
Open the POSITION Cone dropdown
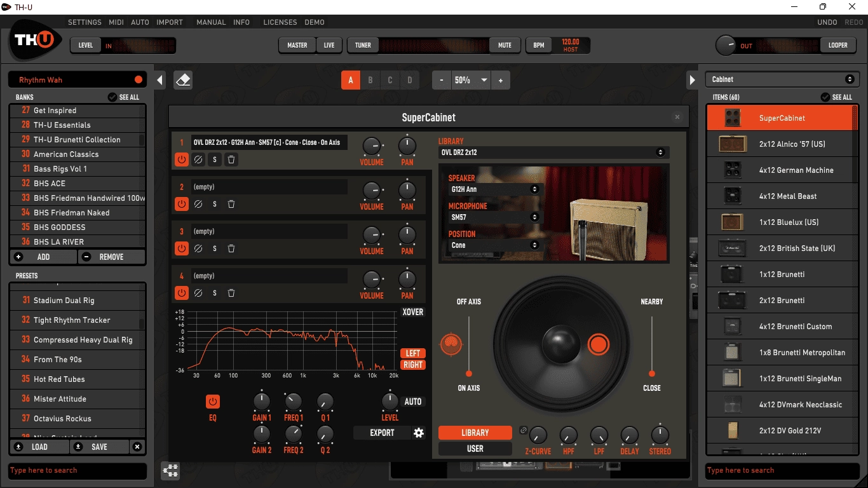(494, 245)
